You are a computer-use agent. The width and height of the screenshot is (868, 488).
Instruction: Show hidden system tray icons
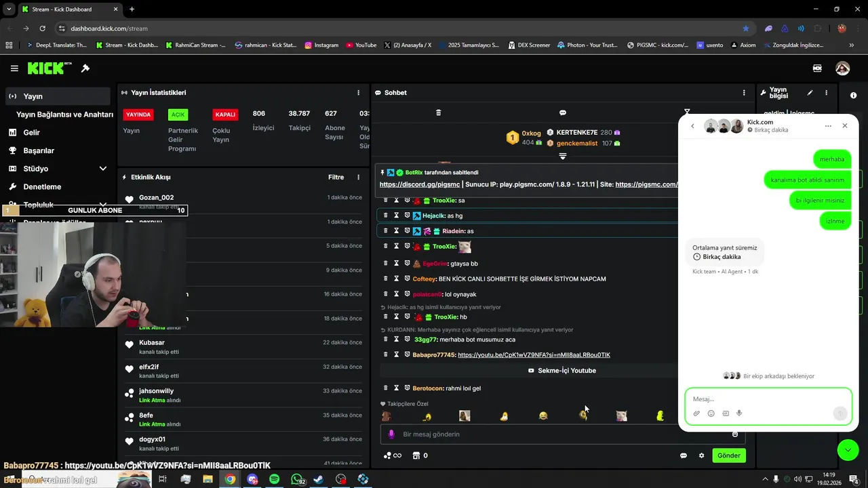pyautogui.click(x=765, y=479)
